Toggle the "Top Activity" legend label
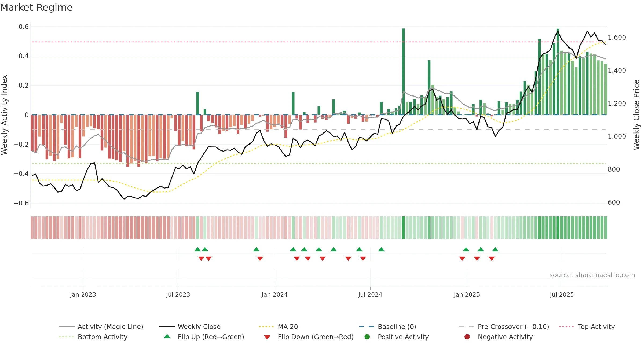This screenshot has height=362, width=644. click(596, 327)
